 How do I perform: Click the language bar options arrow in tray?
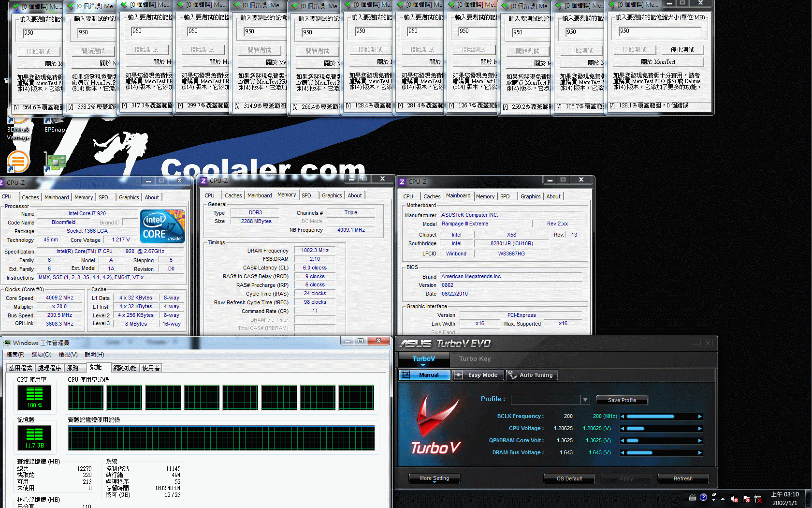click(x=713, y=500)
